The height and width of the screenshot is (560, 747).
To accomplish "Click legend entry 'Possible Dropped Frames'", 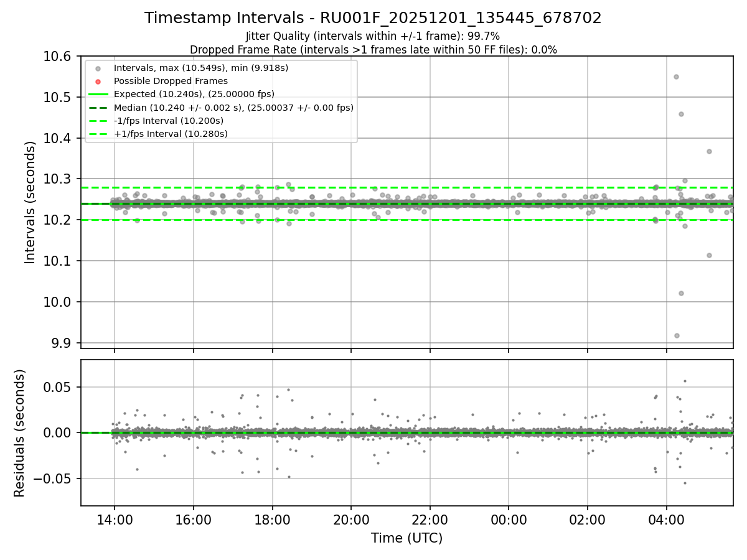I will pos(171,81).
